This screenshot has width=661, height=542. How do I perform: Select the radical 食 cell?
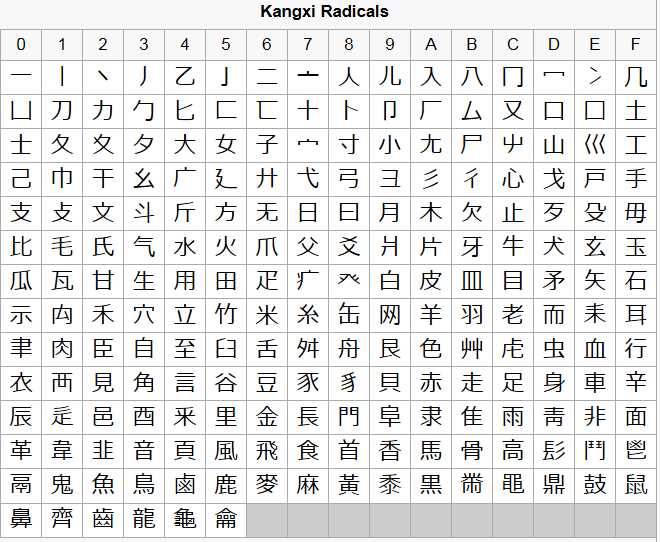click(x=308, y=451)
